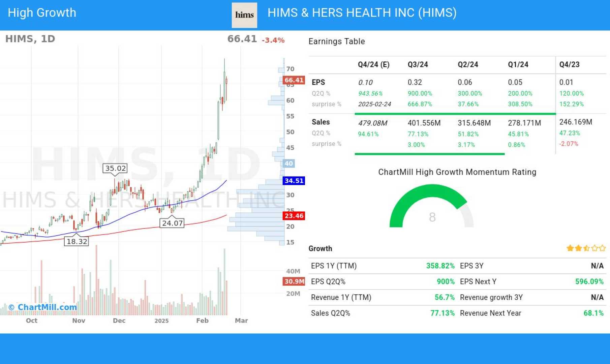The image size is (610, 364).
Task: Select the Q3/24 earnings column header
Action: (x=419, y=64)
